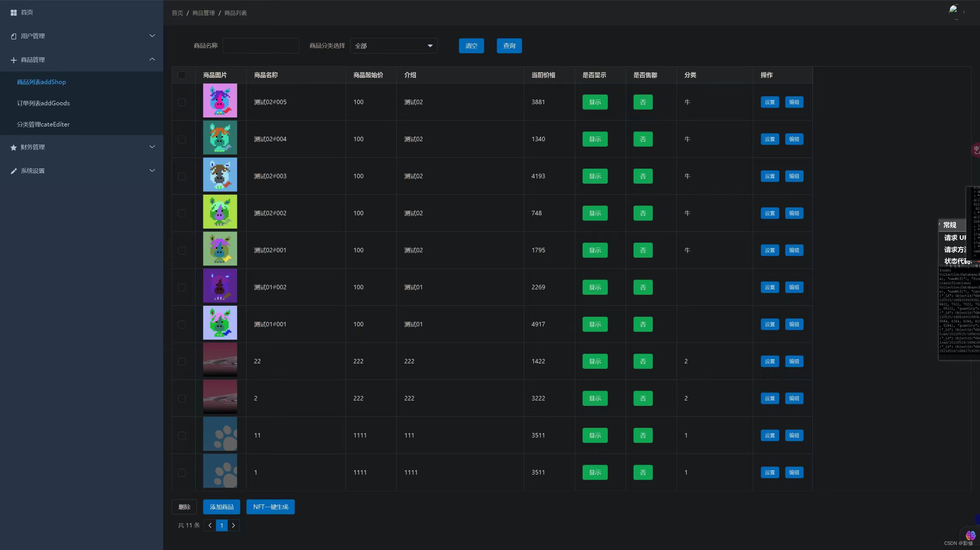This screenshot has height=550, width=980.
Task: Expand the 用户管理 menu chevron
Action: [x=152, y=36]
